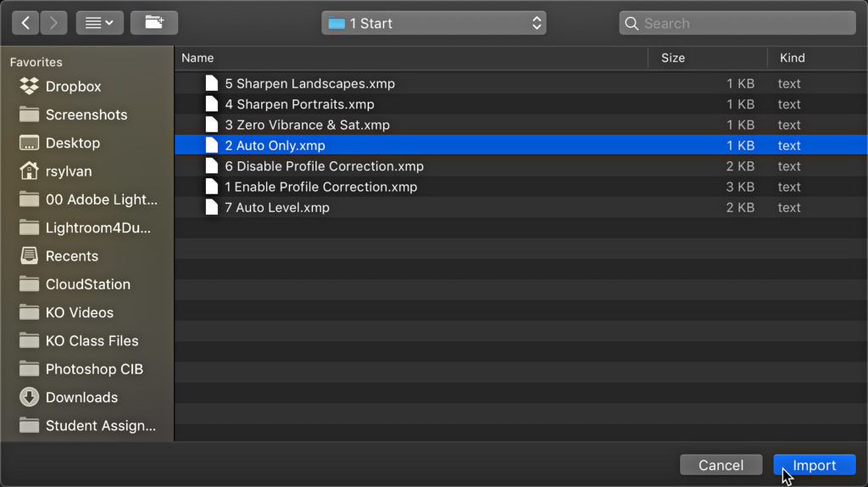Viewport: 868px width, 487px height.
Task: Create a new folder with toolbar icon
Action: pyautogui.click(x=154, y=23)
